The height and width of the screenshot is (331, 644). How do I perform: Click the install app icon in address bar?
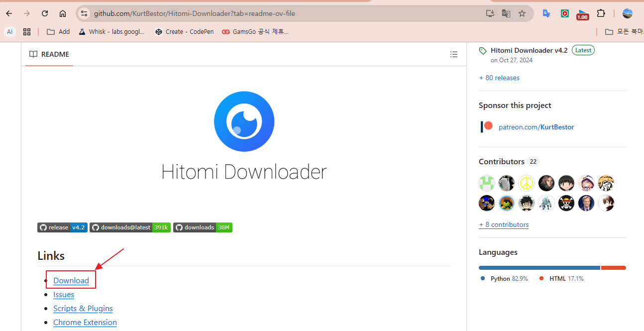point(490,13)
